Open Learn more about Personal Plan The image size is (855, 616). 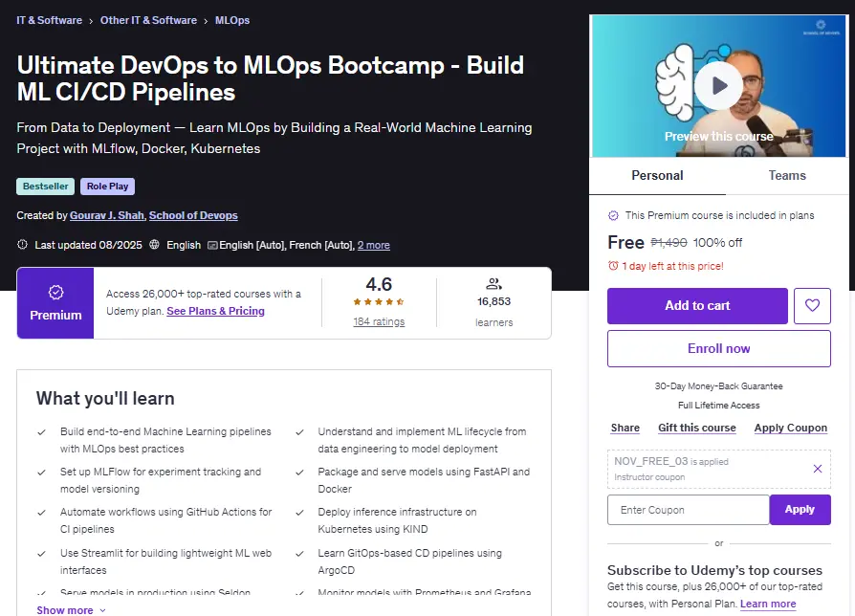(x=768, y=604)
